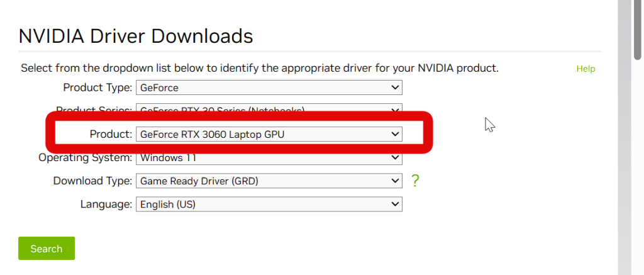The image size is (644, 275).
Task: Click the chevron arrow on Download Type
Action: [395, 181]
